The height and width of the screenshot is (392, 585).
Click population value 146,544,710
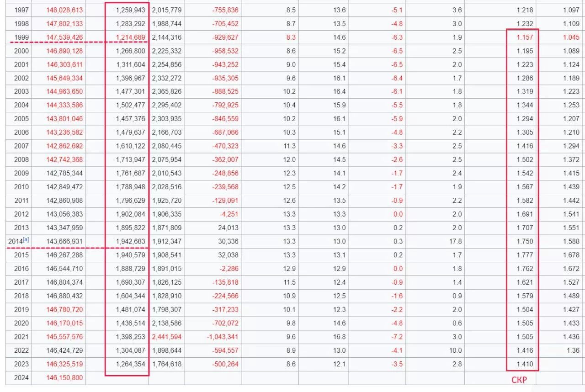[64, 269]
